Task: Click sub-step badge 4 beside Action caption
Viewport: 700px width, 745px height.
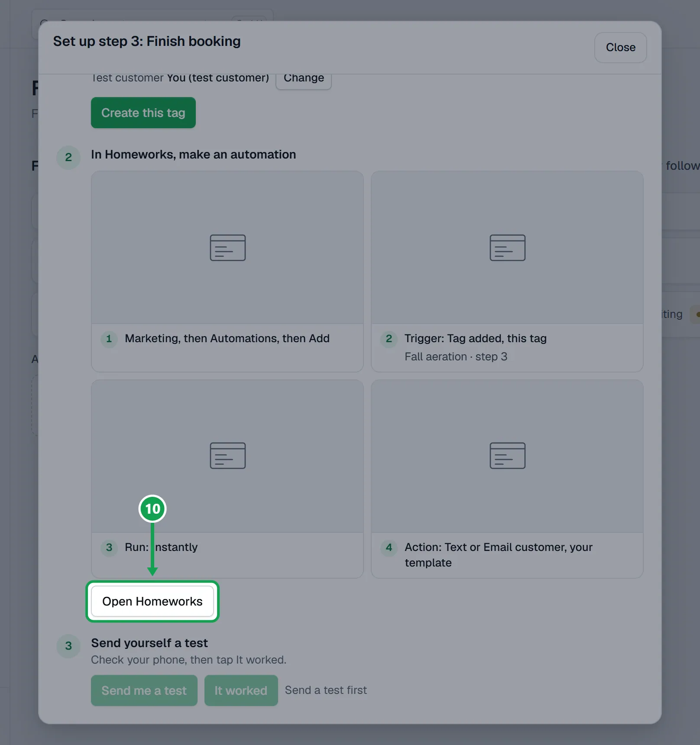Action: 389,547
